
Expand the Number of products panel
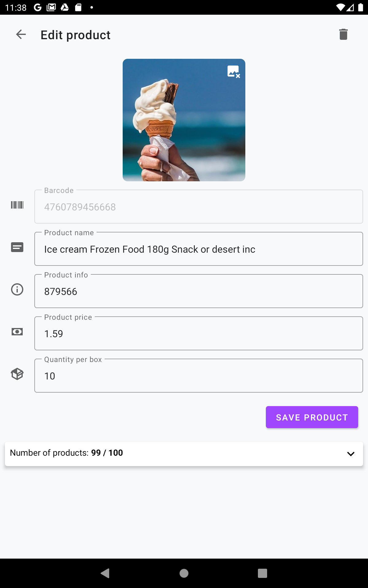(x=351, y=454)
